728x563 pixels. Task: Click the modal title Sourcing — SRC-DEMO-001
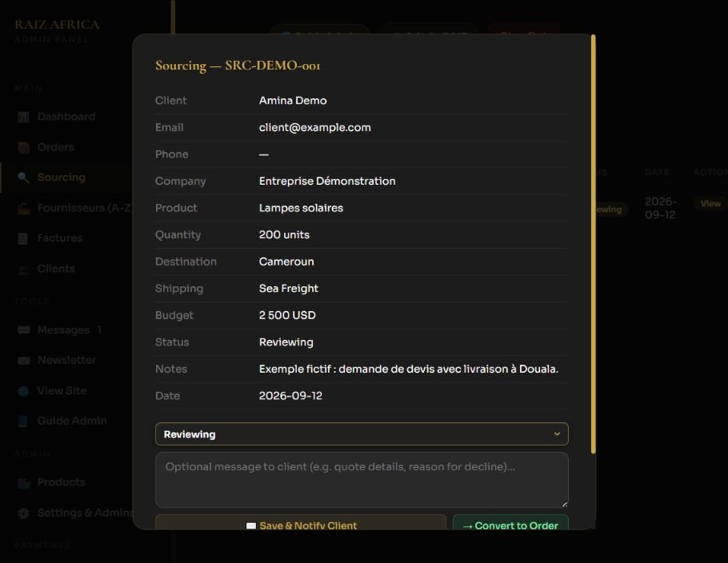pos(238,66)
